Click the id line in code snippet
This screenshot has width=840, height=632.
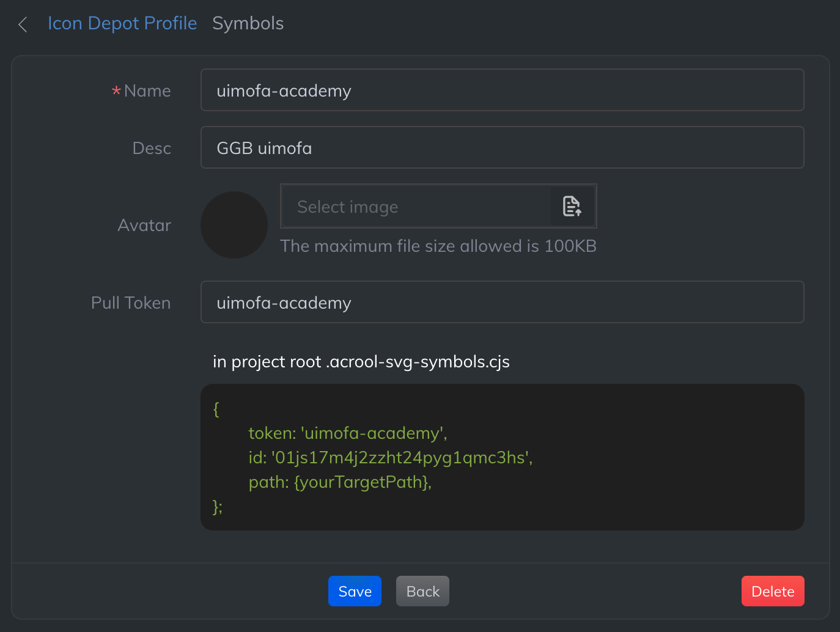point(390,458)
